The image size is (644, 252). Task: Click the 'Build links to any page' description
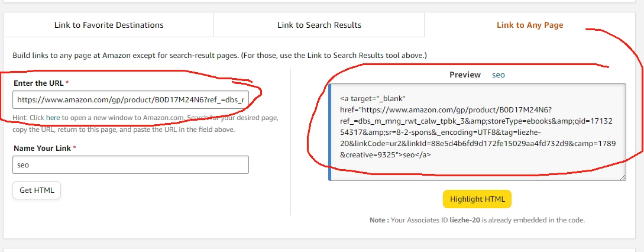pyautogui.click(x=220, y=55)
